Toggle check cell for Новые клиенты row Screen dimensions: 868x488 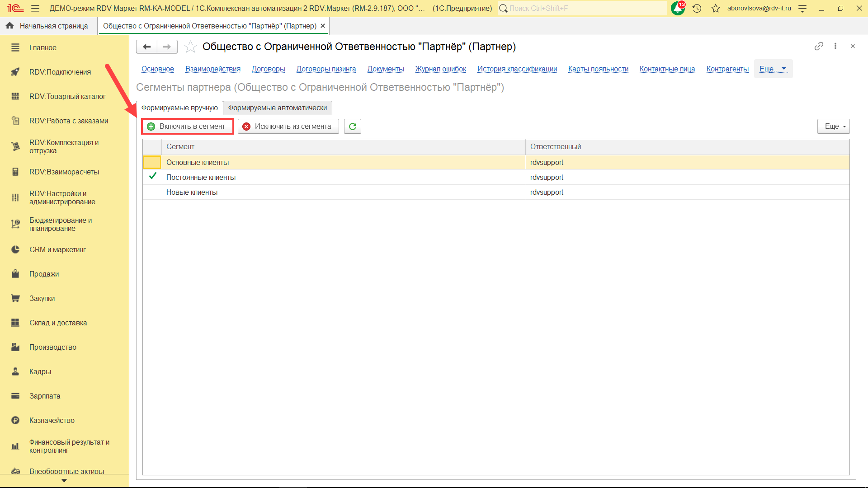pyautogui.click(x=152, y=192)
